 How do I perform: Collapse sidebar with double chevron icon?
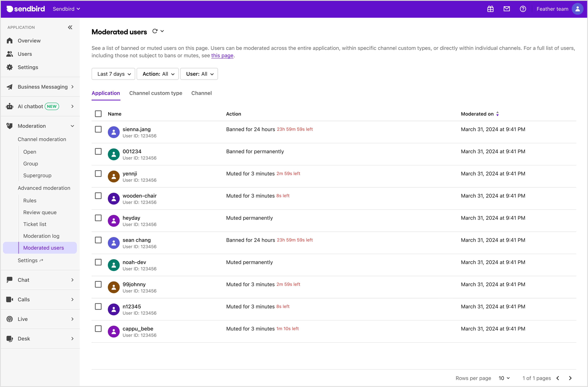pyautogui.click(x=70, y=27)
